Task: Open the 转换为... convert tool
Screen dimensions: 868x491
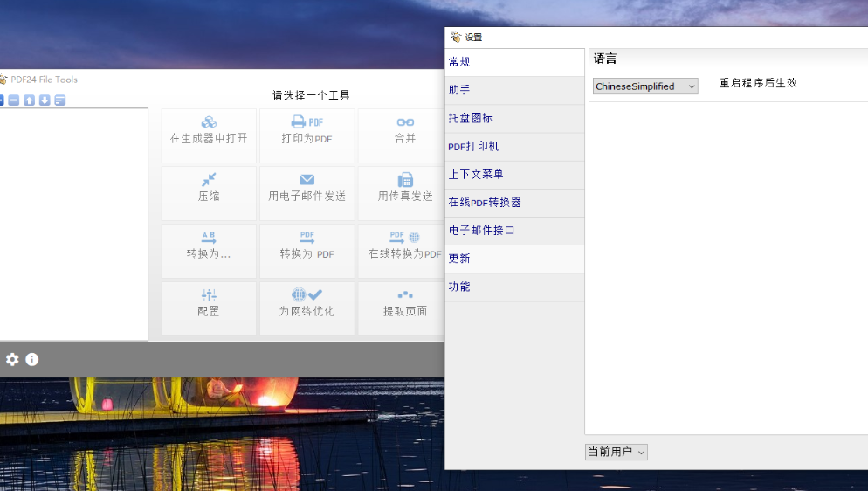Action: coord(209,251)
